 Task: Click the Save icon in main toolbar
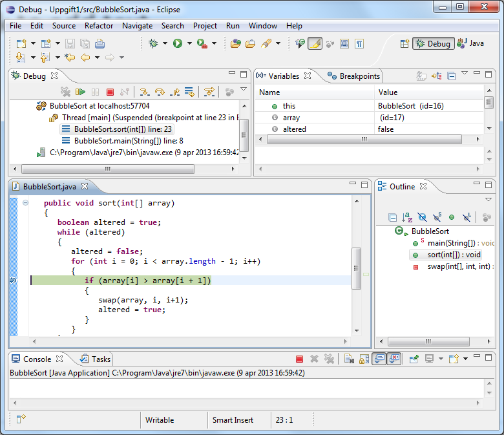[70, 43]
